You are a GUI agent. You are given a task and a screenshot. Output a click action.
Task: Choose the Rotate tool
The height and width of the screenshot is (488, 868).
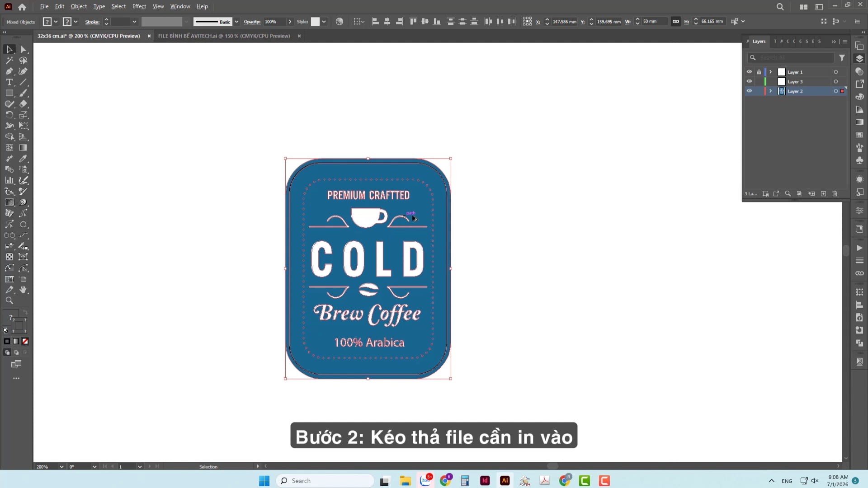pyautogui.click(x=9, y=115)
